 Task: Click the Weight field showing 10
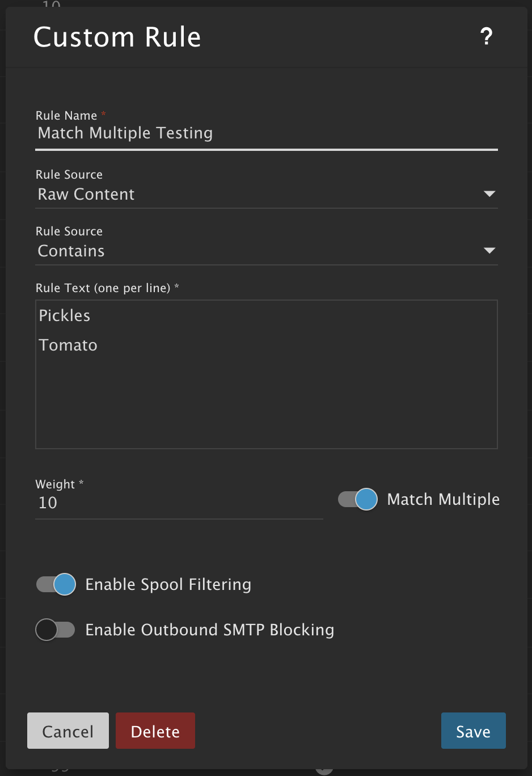(178, 503)
